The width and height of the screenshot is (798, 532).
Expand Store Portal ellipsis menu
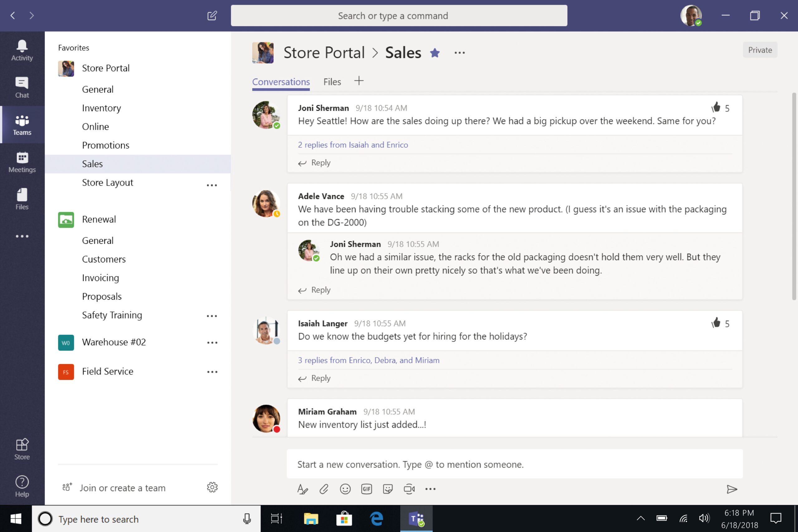[211, 68]
